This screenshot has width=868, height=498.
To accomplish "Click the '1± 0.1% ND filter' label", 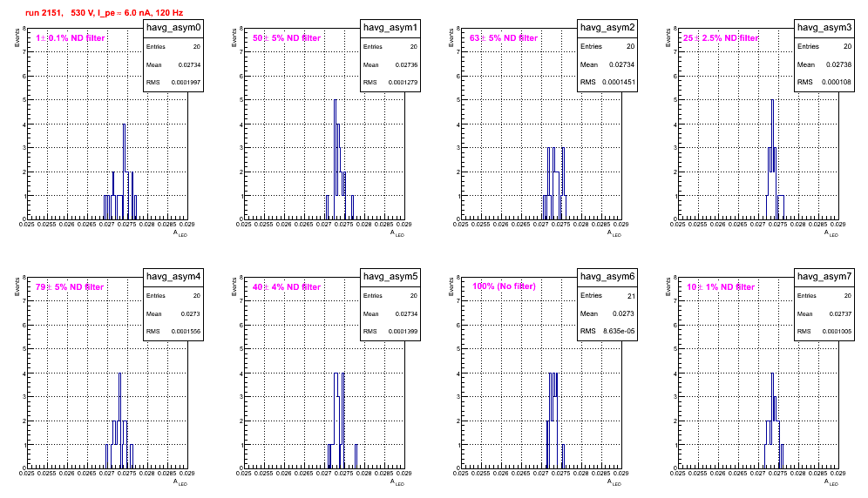I will (70, 38).
